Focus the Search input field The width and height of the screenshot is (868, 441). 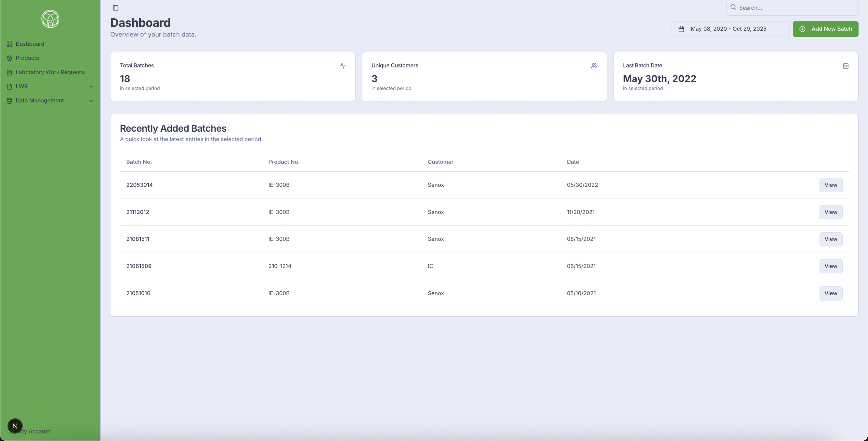coord(795,8)
